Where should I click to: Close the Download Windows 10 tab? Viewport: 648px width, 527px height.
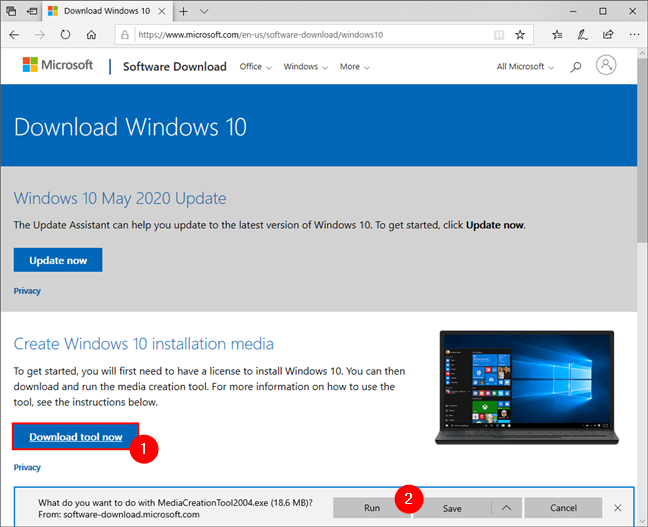click(x=162, y=11)
